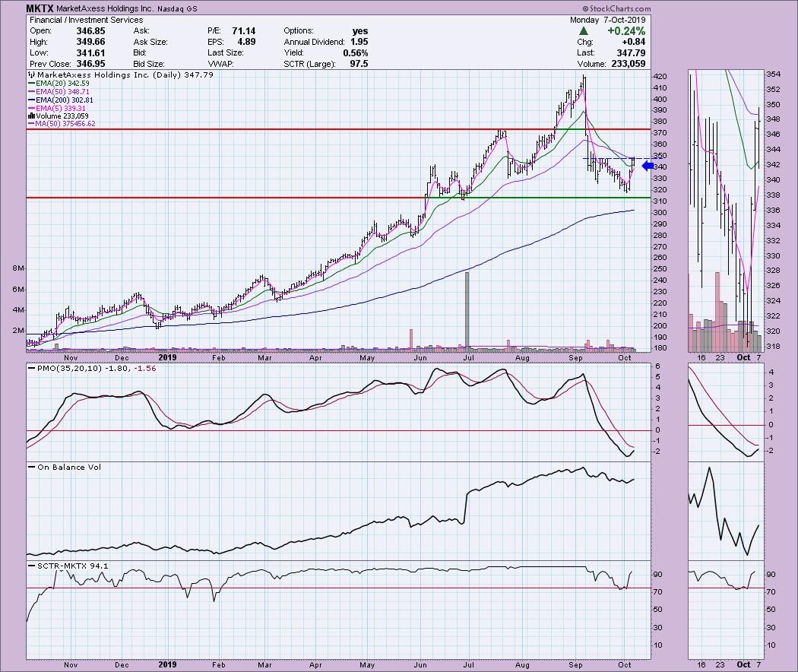Click the candlestick icon before the MarketAxess (Daily) legend
The width and height of the screenshot is (798, 672).
(32, 74)
